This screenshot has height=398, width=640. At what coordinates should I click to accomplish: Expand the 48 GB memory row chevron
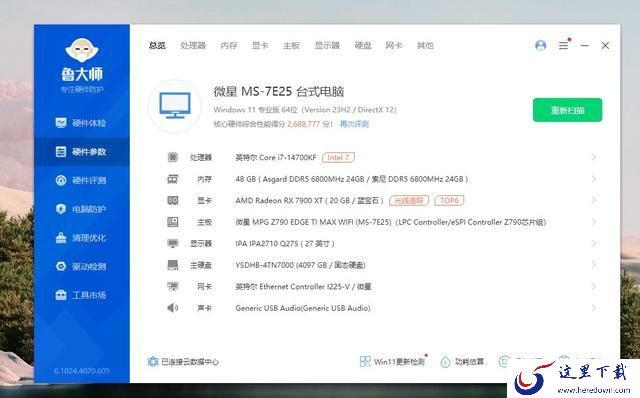pyautogui.click(x=594, y=179)
